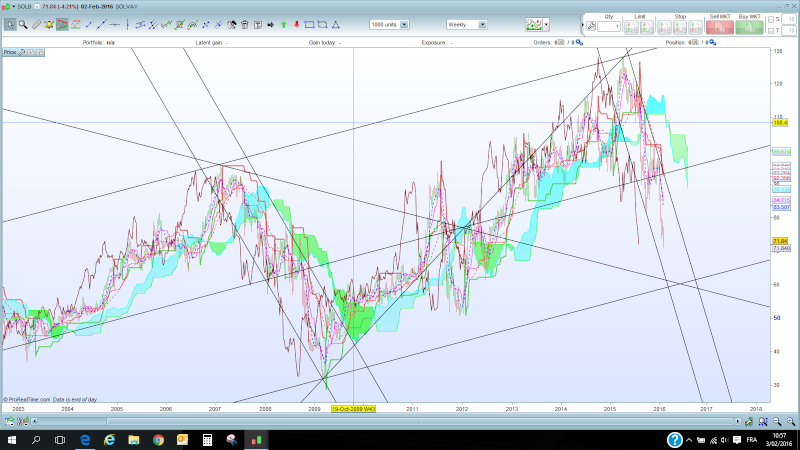Open Calculator from taskbar

coord(207,440)
